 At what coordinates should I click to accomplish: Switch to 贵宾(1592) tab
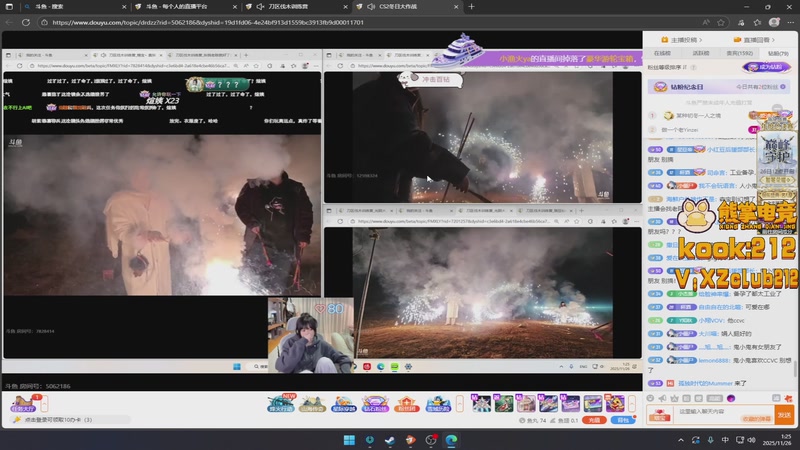coord(739,53)
